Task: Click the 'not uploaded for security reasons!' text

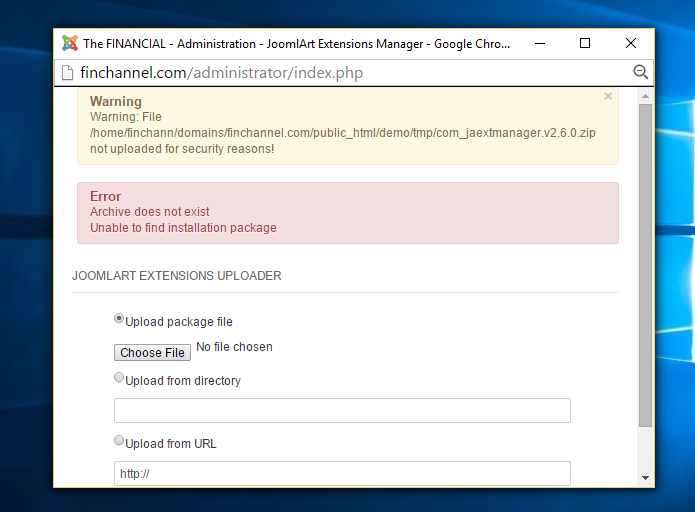Action: (182, 149)
